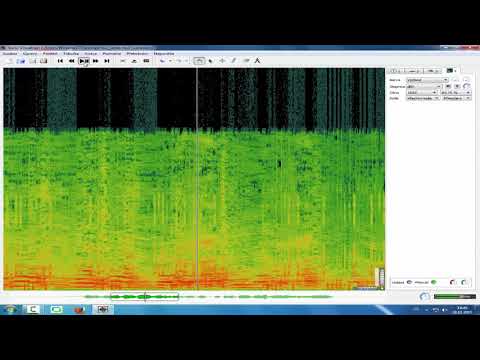Click the taskbar clock

point(462,310)
